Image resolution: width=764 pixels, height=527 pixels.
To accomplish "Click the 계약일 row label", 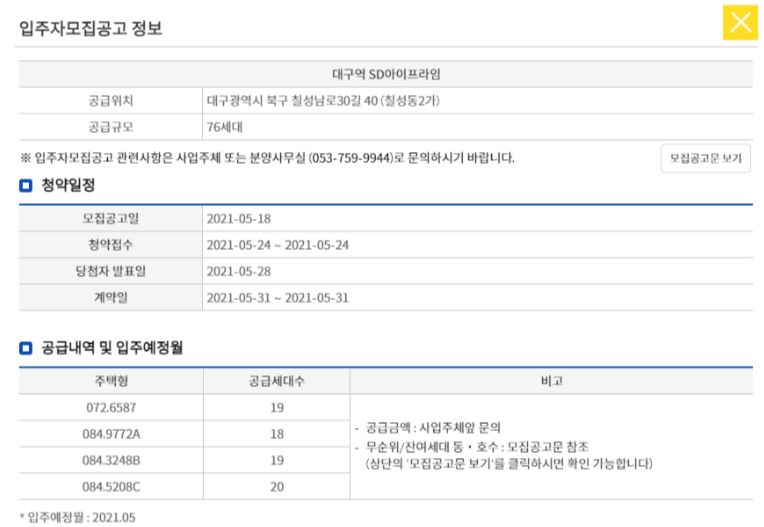I will point(111,298).
